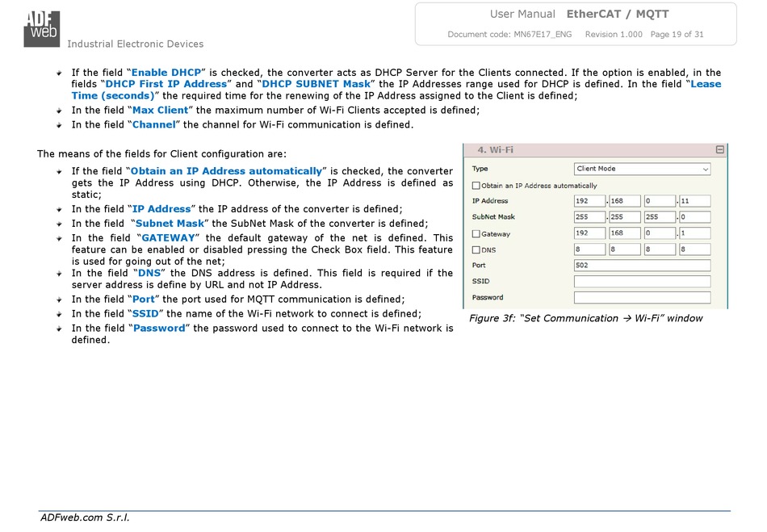Click Gateway third octet field 0
Image resolution: width=767 pixels, height=532 pixels.
660,233
